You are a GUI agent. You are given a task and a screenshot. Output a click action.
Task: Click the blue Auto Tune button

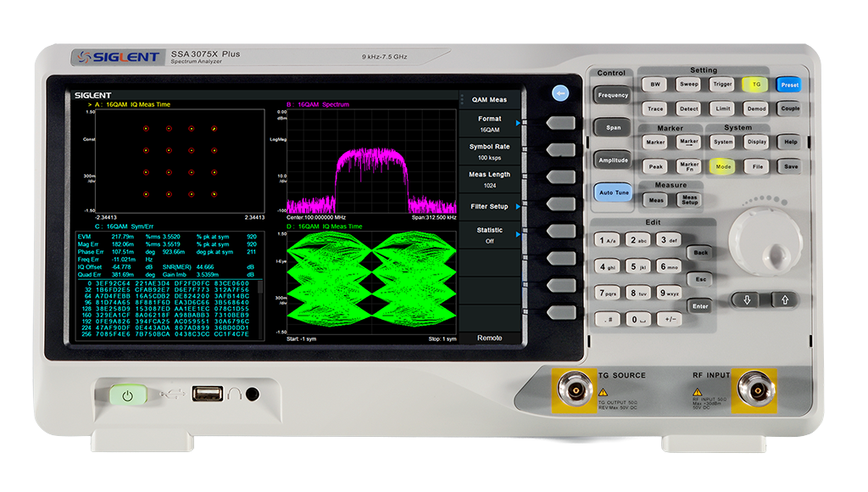pos(614,193)
